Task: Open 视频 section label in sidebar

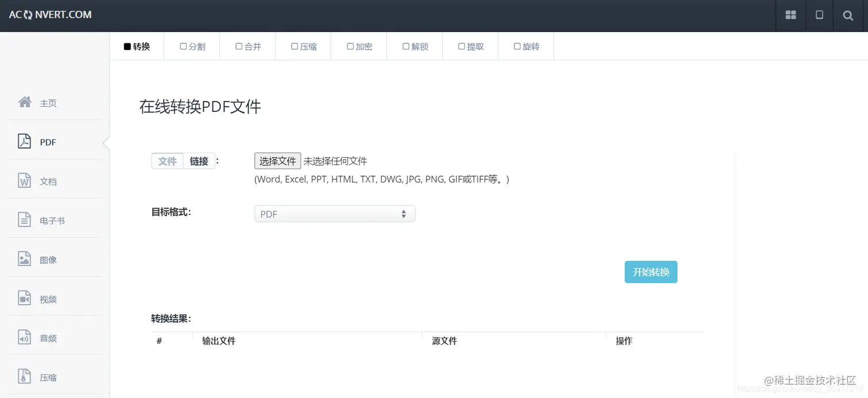Action: [x=48, y=299]
